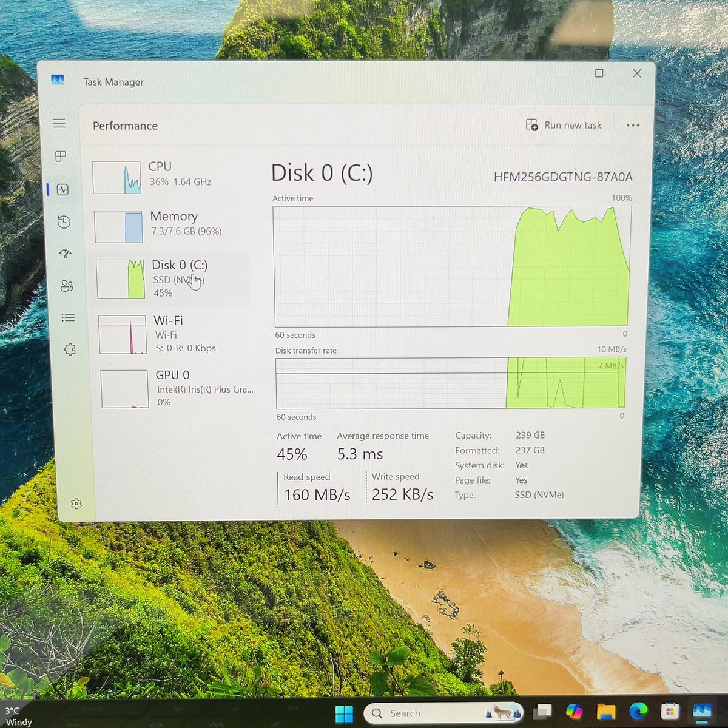Open the Services page icon
This screenshot has width=728, height=728.
(70, 349)
